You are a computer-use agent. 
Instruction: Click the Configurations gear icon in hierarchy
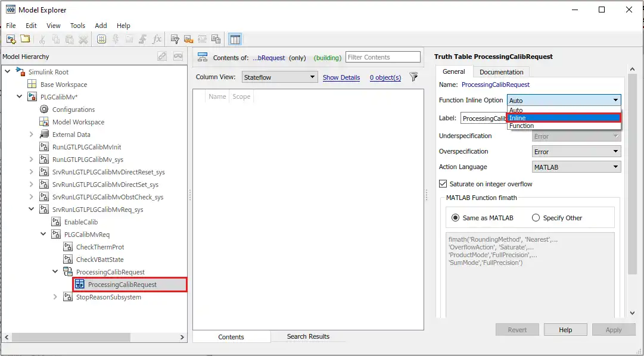click(x=44, y=110)
